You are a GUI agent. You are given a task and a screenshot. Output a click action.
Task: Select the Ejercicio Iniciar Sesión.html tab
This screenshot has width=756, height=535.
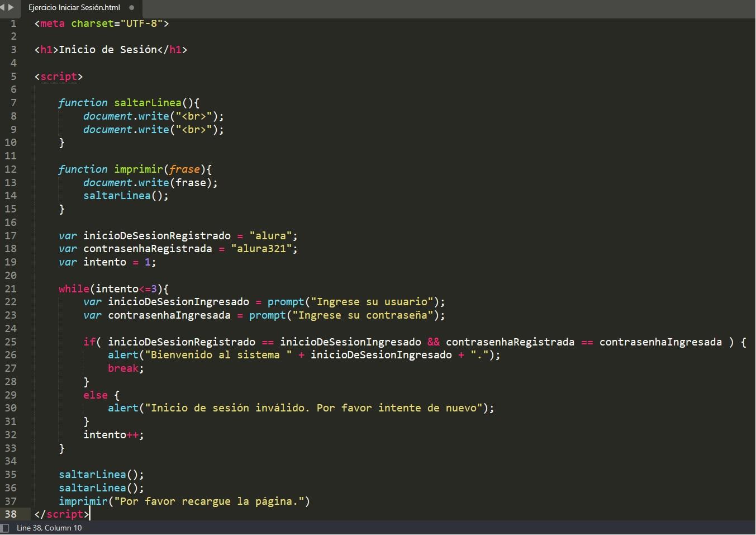pyautogui.click(x=74, y=8)
